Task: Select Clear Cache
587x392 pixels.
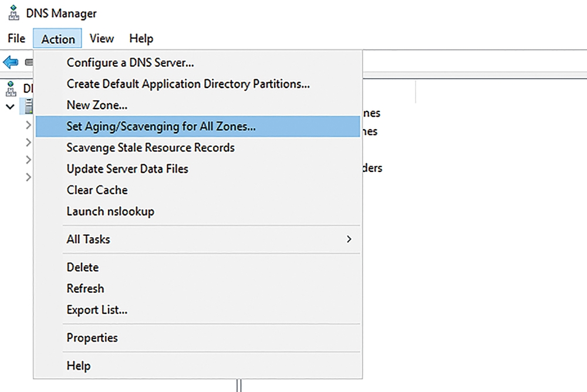Action: click(x=198, y=190)
